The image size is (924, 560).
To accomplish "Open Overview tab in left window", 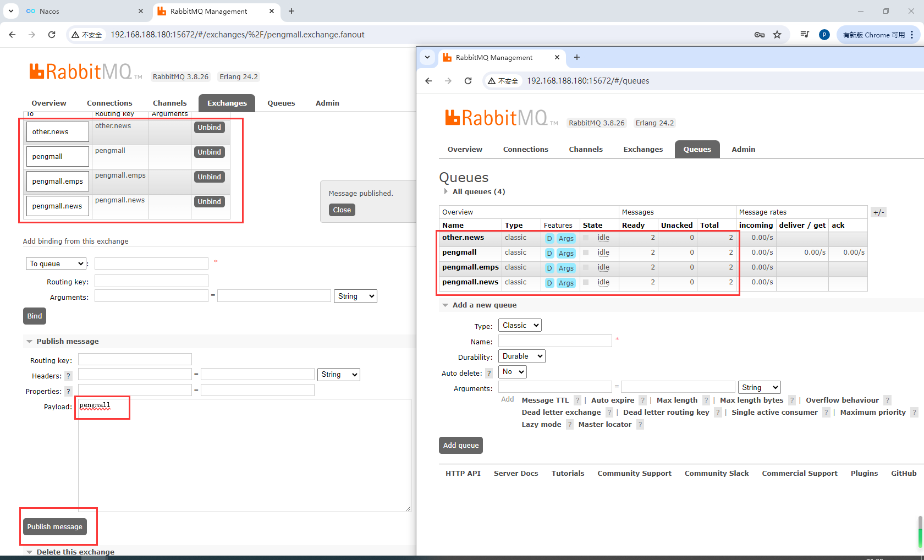I will (x=49, y=103).
